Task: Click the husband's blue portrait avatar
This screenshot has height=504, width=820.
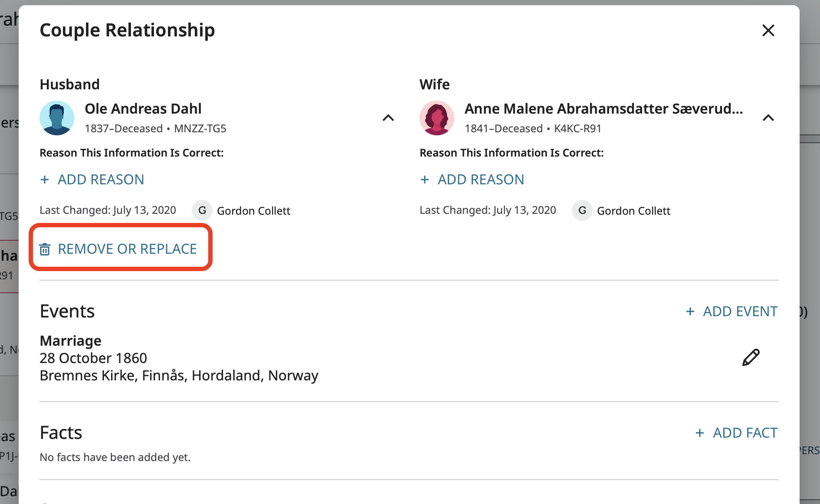Action: click(x=57, y=118)
